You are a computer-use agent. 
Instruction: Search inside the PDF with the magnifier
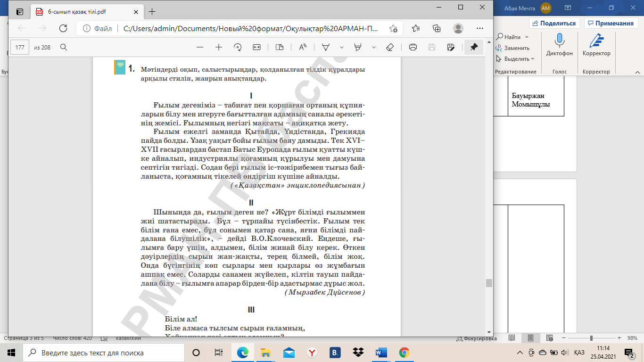(63, 47)
